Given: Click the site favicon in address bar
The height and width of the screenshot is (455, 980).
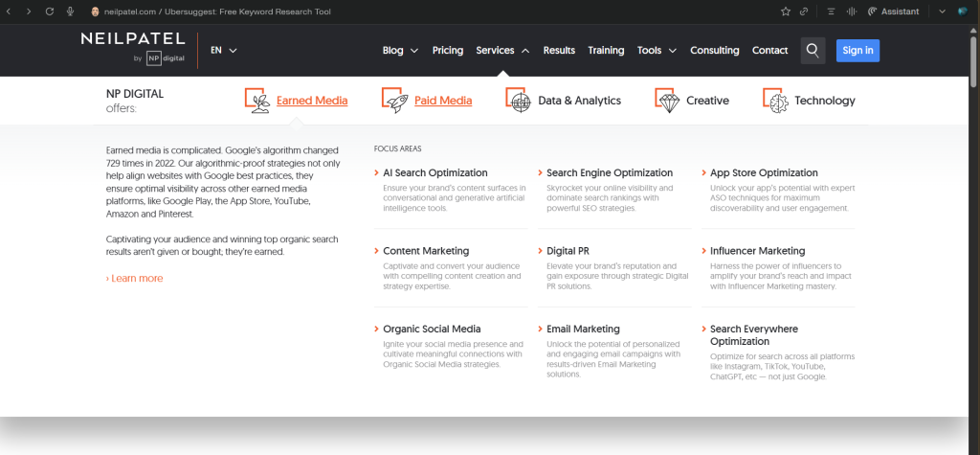Looking at the screenshot, I should click(x=95, y=11).
